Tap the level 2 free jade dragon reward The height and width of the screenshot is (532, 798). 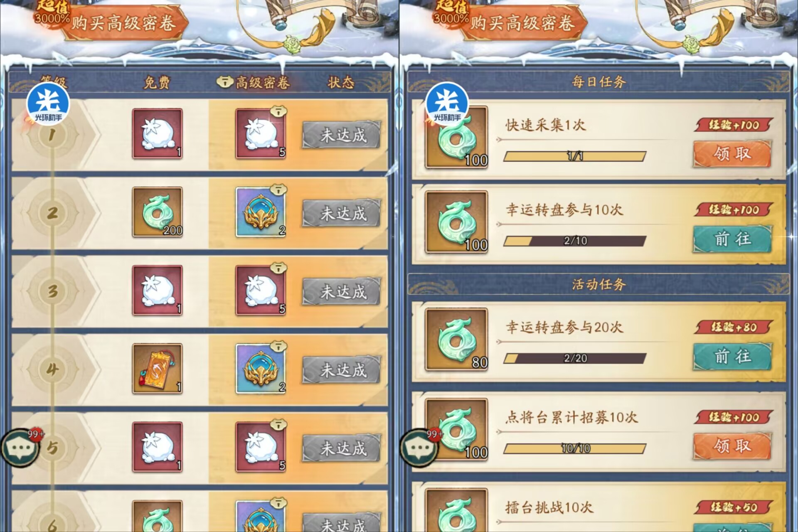coord(158,212)
